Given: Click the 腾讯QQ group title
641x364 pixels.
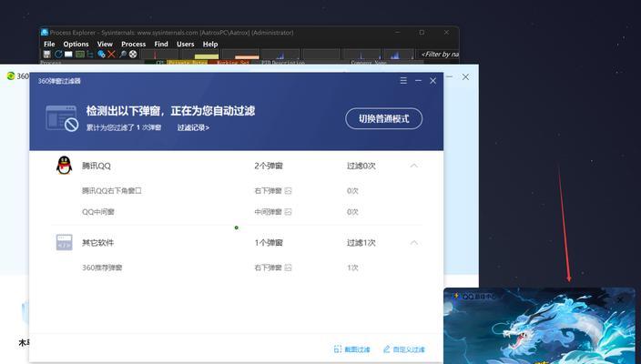Looking at the screenshot, I should (x=97, y=166).
